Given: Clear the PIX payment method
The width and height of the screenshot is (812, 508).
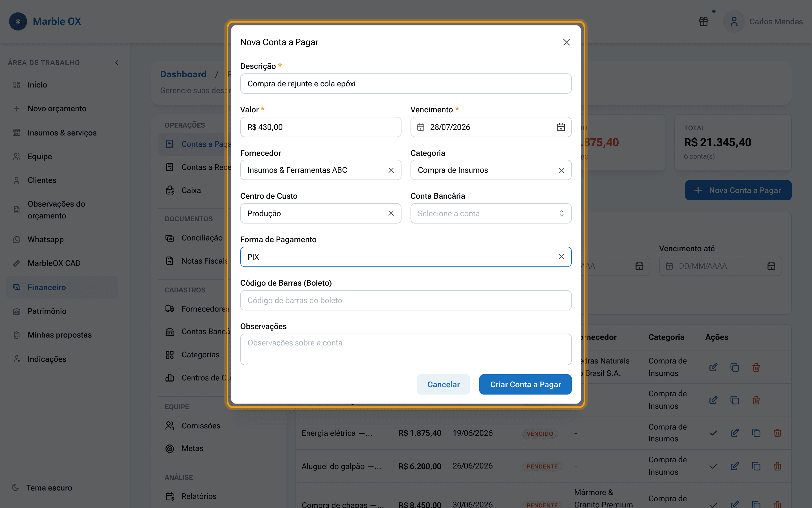Looking at the screenshot, I should [561, 257].
